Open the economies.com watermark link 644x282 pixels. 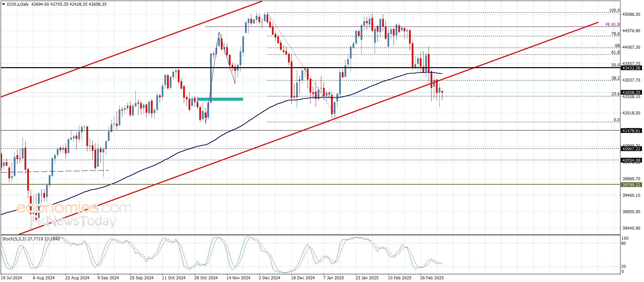(74, 207)
